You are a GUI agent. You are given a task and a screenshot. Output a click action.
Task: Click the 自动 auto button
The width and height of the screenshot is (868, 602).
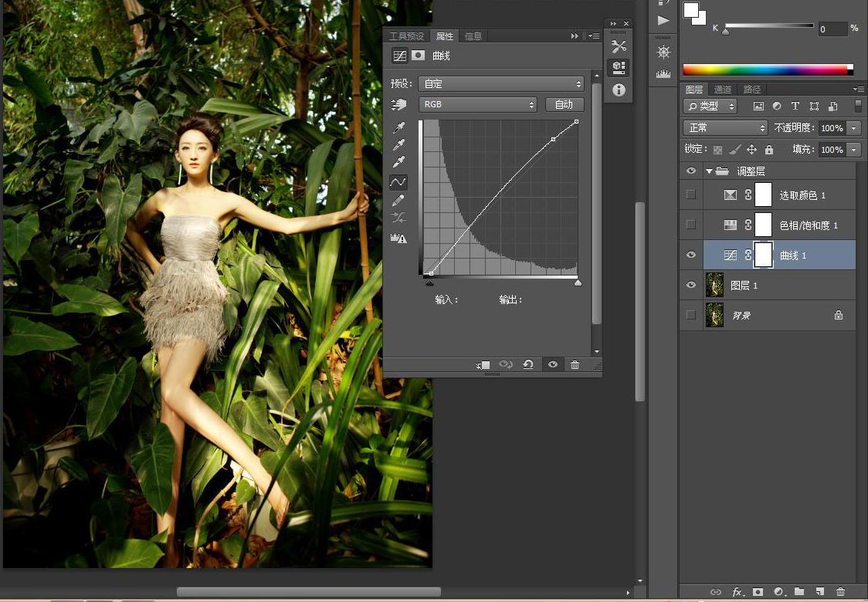(x=564, y=104)
